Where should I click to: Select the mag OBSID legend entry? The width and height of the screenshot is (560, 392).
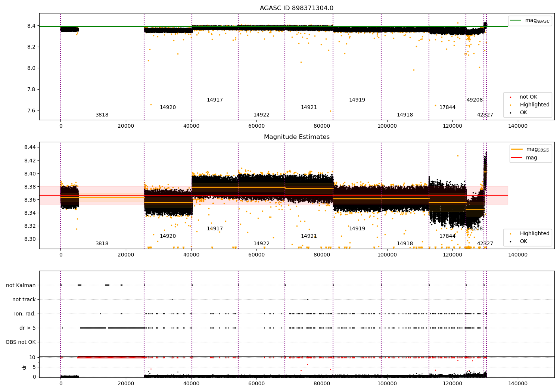(531, 149)
